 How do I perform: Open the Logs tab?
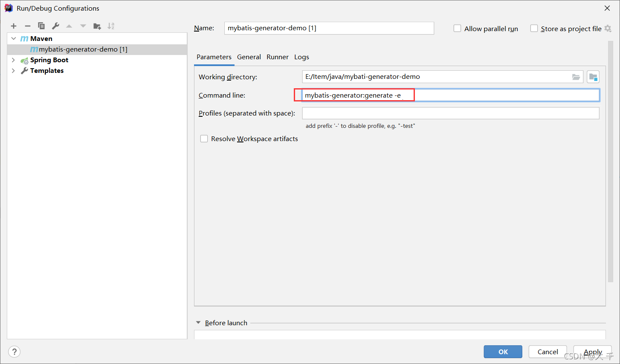[x=301, y=57]
